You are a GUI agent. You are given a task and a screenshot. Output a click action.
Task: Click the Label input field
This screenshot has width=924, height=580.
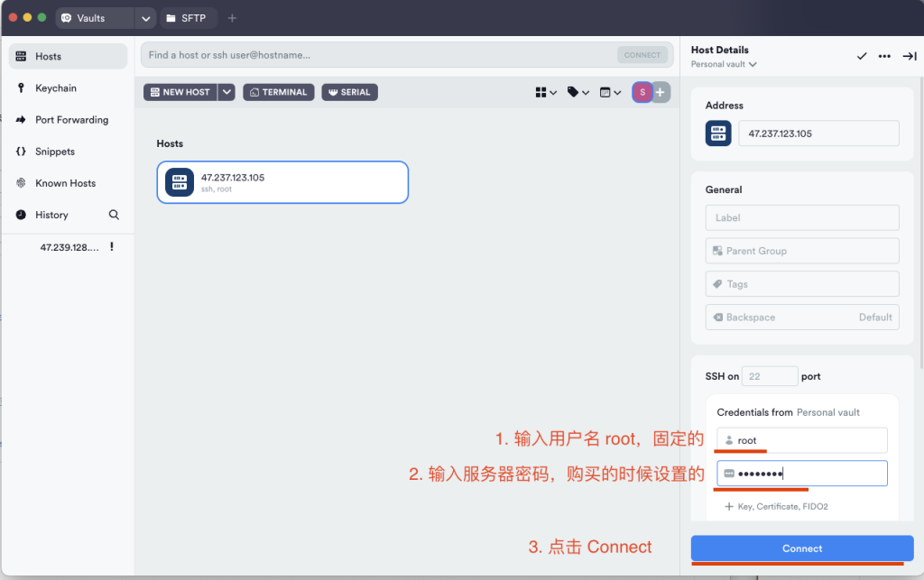802,218
